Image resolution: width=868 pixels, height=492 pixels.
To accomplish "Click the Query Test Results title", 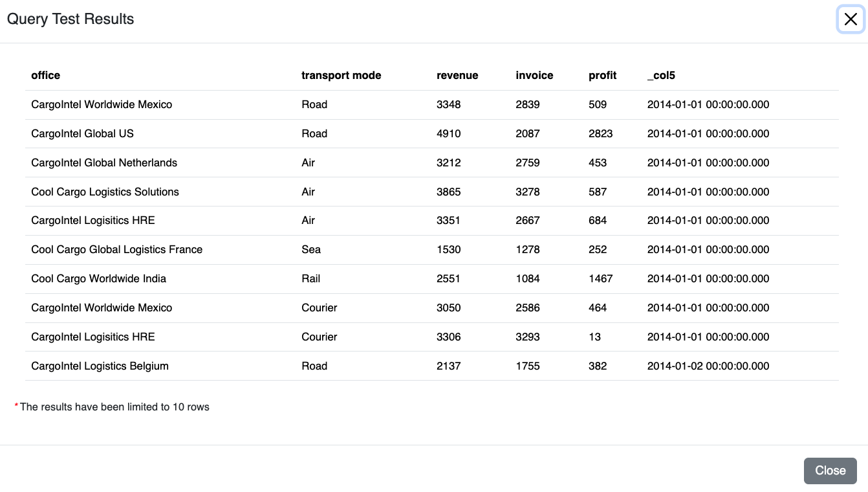I will [71, 19].
